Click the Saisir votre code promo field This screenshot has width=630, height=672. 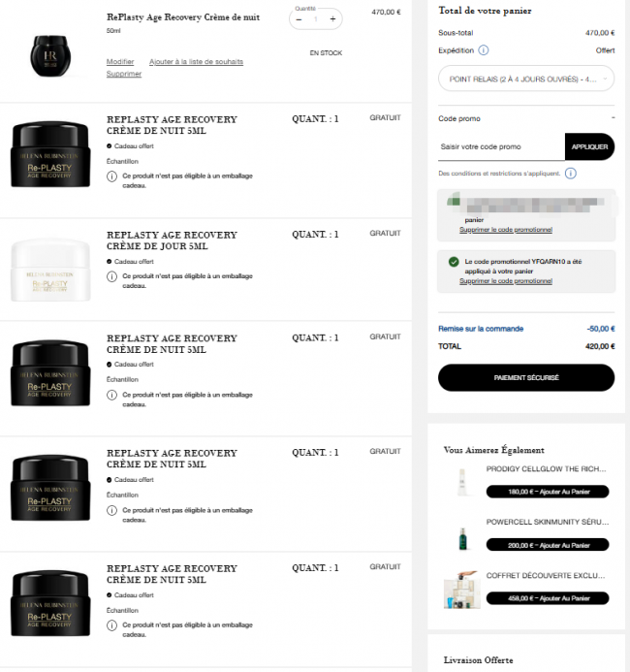[501, 147]
